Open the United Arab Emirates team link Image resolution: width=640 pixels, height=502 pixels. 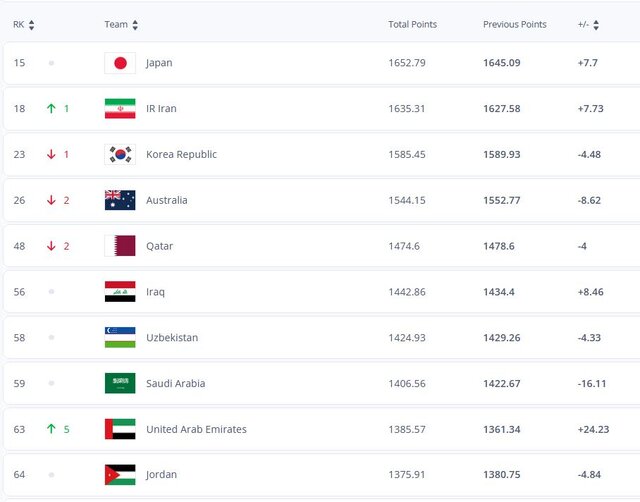[x=196, y=429]
